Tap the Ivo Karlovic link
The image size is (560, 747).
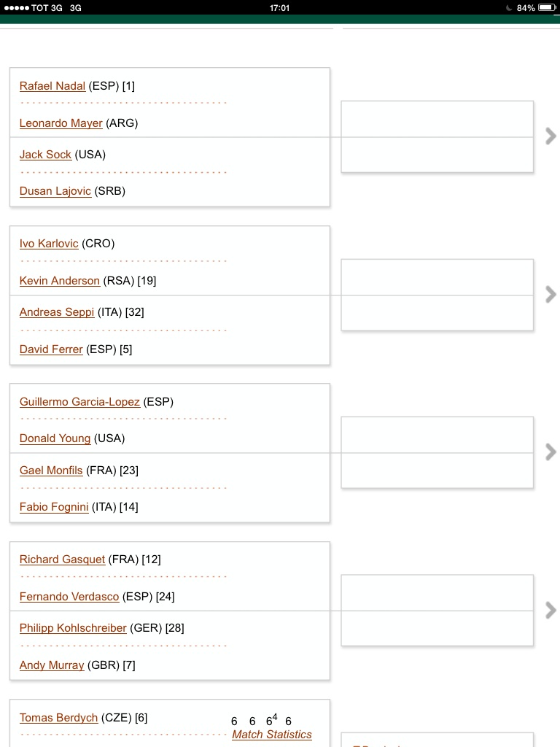point(49,244)
